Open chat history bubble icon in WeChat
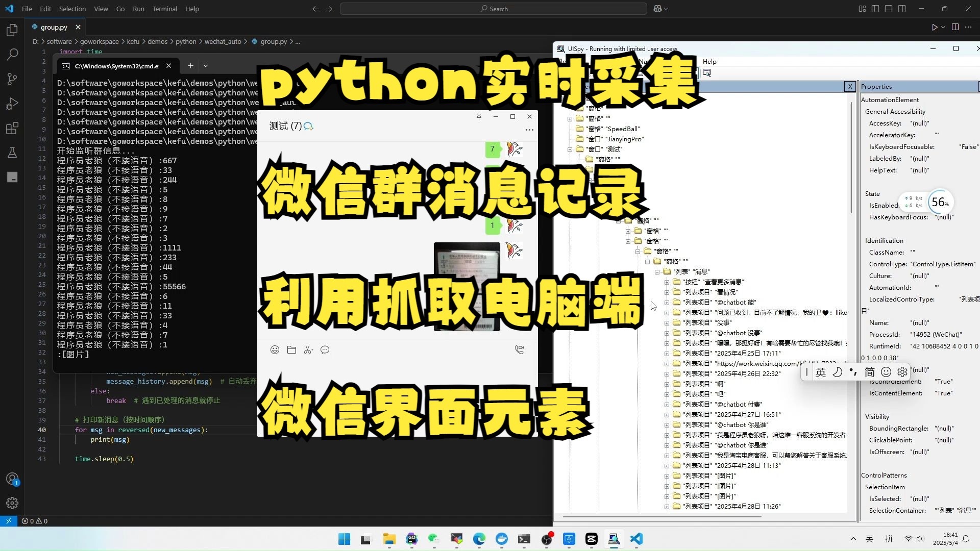This screenshot has height=551, width=980. click(x=325, y=350)
